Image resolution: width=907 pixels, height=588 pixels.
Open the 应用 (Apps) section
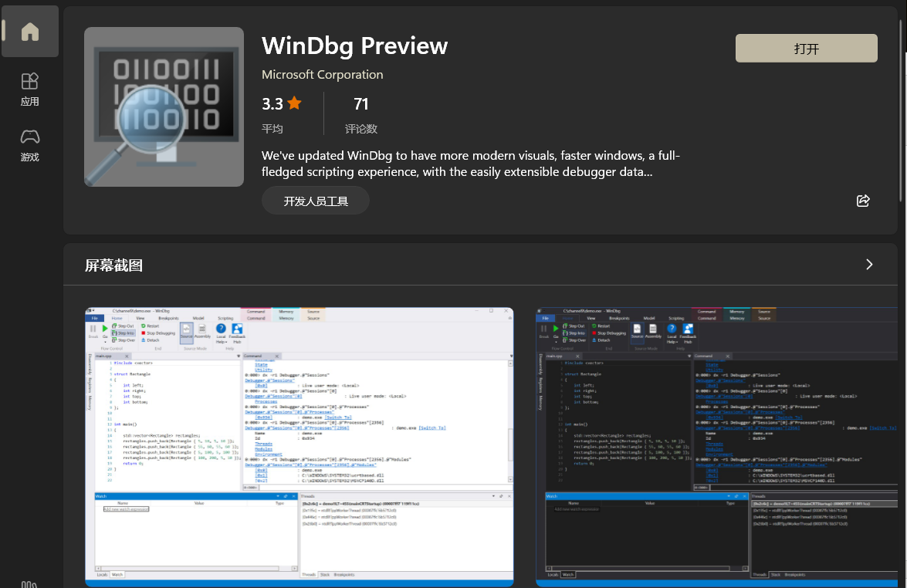pyautogui.click(x=29, y=90)
